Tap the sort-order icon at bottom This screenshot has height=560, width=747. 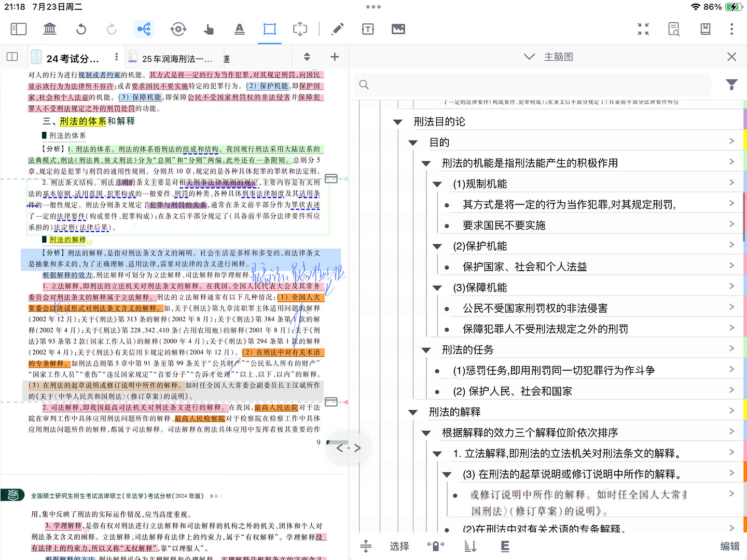pyautogui.click(x=470, y=546)
